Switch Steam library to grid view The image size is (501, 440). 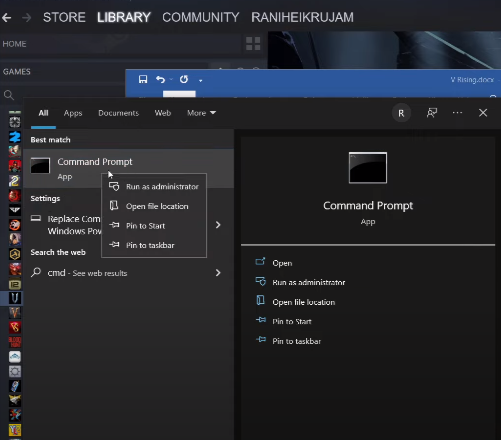[x=253, y=44]
